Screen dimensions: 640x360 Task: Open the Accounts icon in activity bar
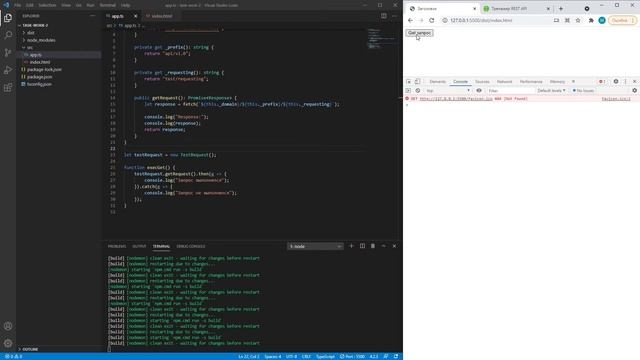point(8,326)
